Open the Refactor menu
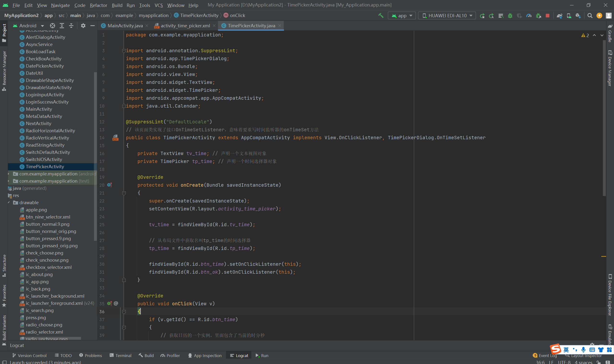This screenshot has height=364, width=614. (98, 5)
